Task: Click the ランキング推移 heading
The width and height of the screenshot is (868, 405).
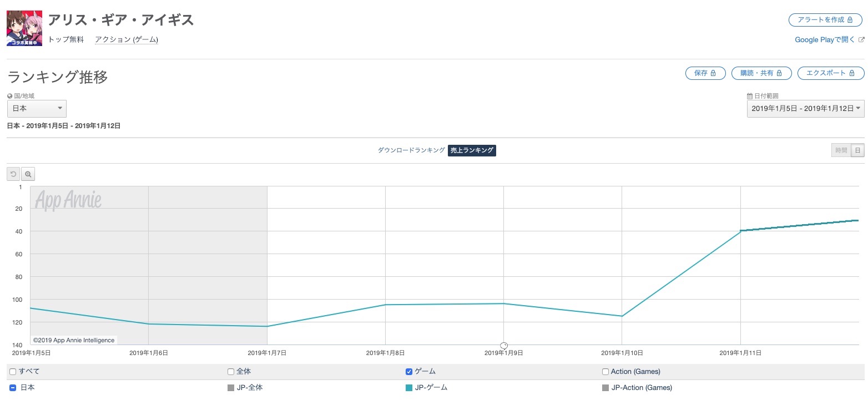Action: click(58, 77)
